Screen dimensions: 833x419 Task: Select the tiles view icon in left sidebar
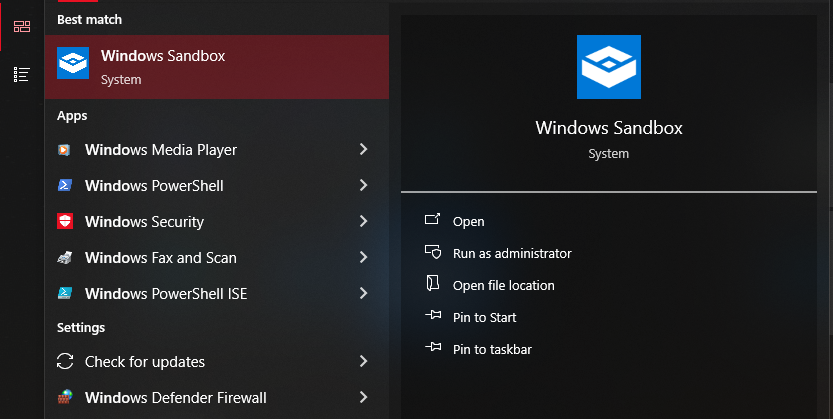coord(22,27)
